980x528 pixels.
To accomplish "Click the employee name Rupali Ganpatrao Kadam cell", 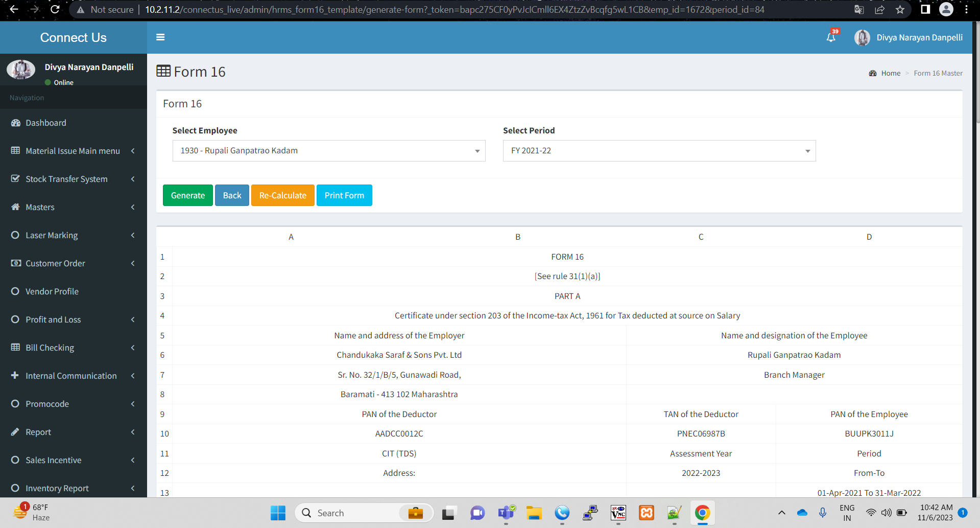I will (x=794, y=355).
